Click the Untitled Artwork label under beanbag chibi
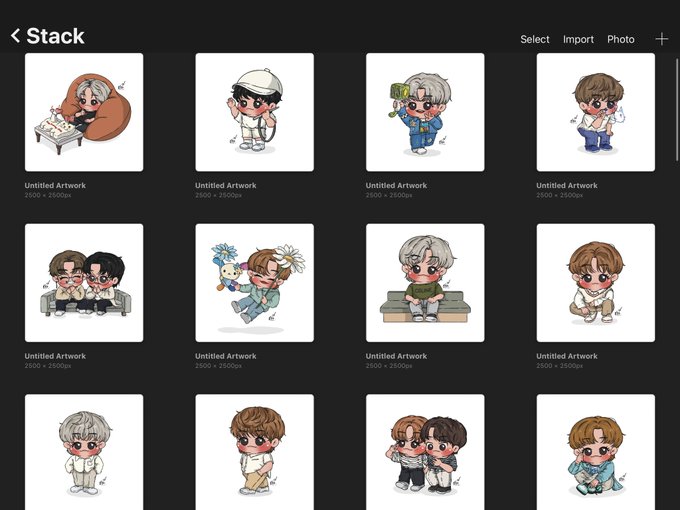This screenshot has width=680, height=510. (55, 185)
